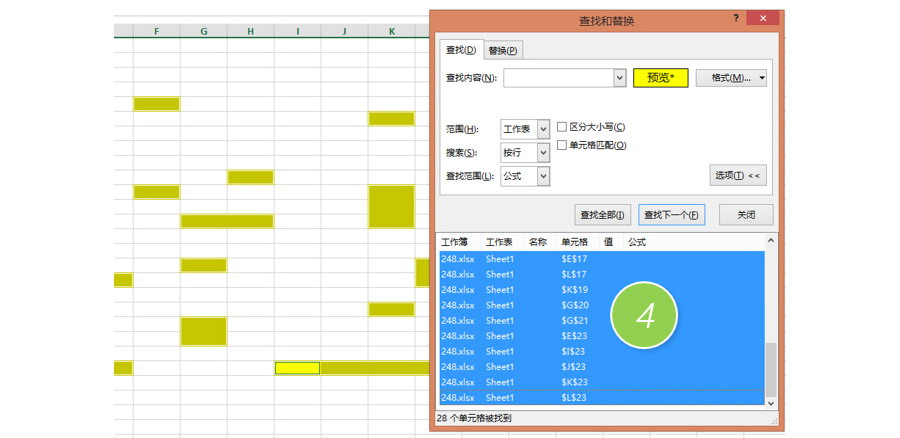Viewport: 900px width, 438px height.
Task: Open the 格式(M) button's dropdown arrow
Action: (761, 78)
